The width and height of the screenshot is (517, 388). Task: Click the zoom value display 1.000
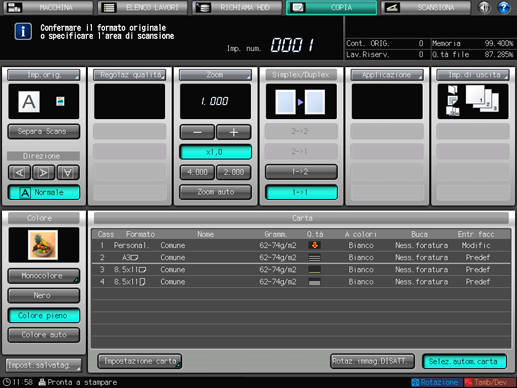[x=215, y=101]
